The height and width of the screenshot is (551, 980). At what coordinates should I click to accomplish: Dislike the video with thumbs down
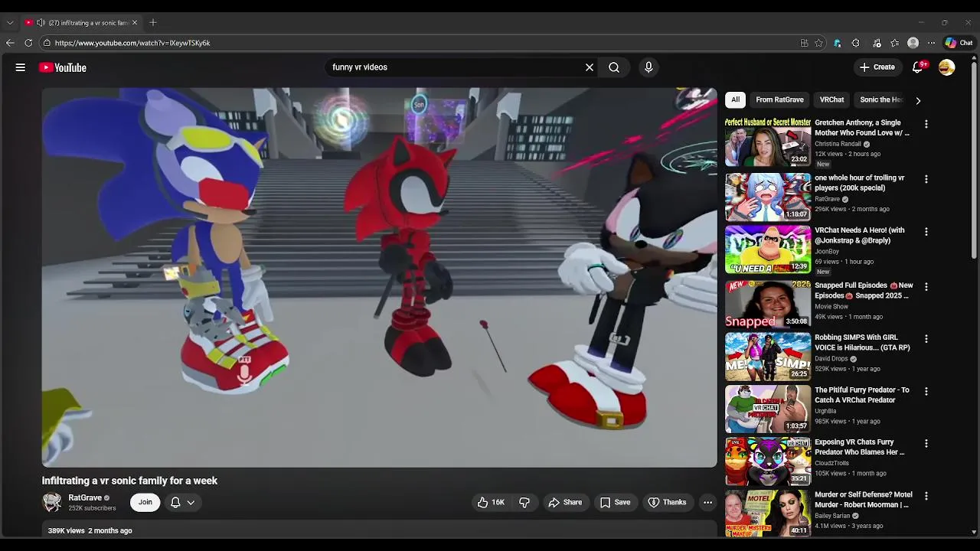point(524,502)
